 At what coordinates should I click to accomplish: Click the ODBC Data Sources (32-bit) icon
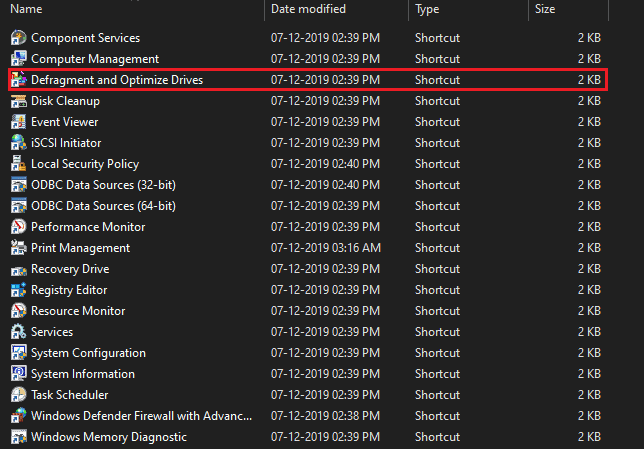point(18,185)
